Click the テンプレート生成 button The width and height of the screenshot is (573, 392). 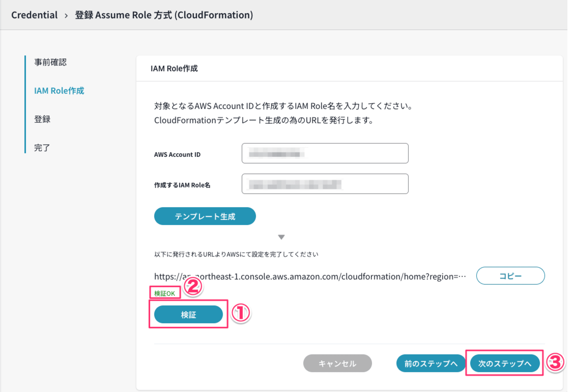click(205, 216)
